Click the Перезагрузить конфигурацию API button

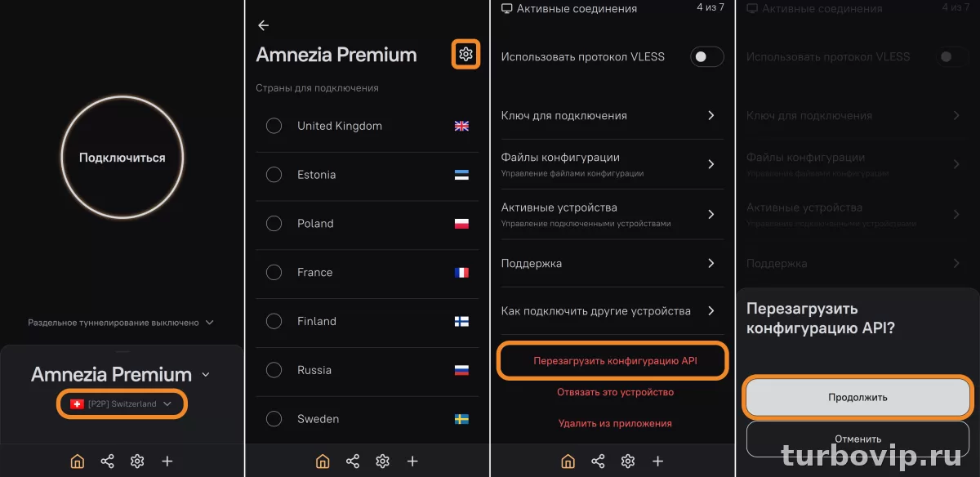(x=612, y=360)
